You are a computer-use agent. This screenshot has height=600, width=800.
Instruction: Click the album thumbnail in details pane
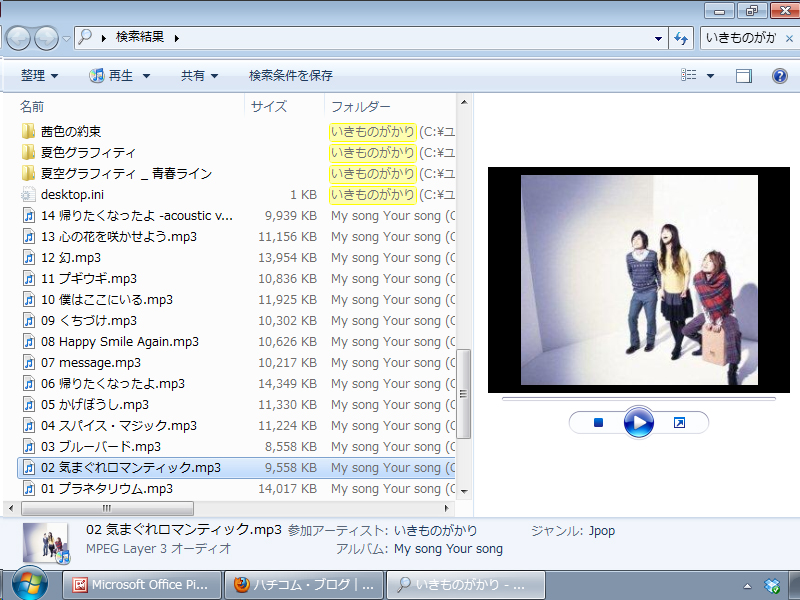(45, 543)
